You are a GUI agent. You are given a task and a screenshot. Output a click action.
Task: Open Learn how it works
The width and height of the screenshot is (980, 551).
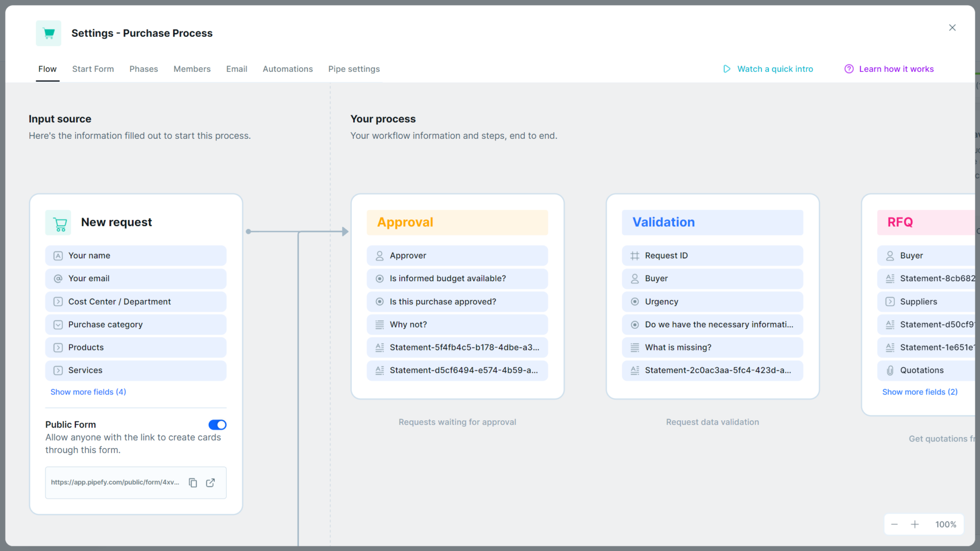pos(897,69)
